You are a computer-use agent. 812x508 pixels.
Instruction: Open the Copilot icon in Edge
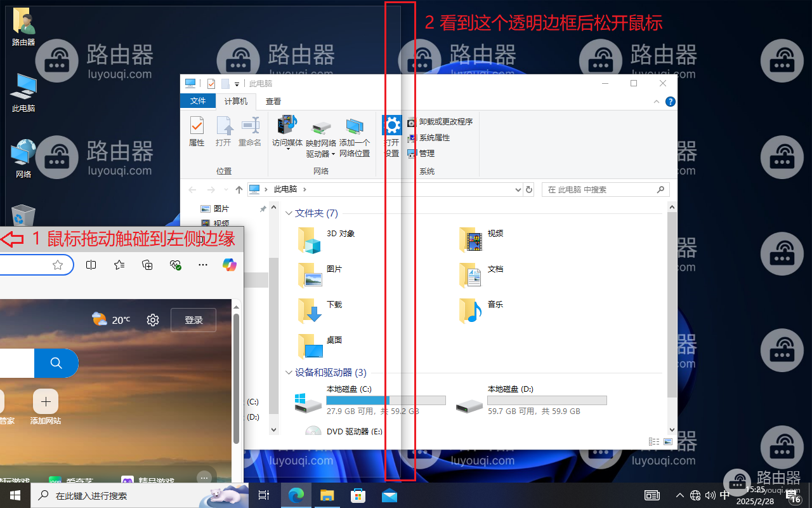click(x=229, y=265)
